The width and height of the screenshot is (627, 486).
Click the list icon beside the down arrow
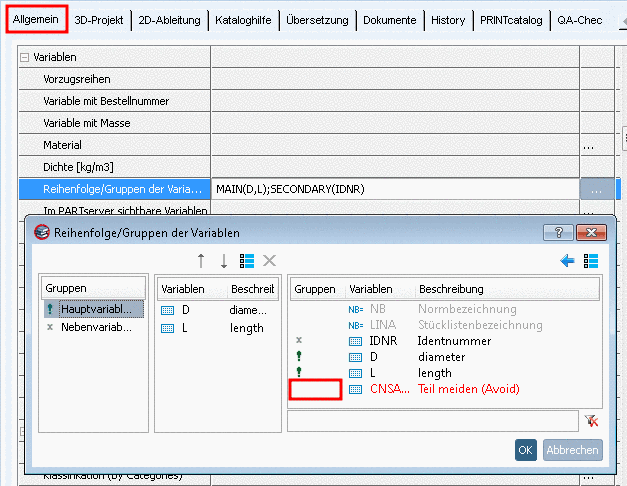[x=247, y=261]
